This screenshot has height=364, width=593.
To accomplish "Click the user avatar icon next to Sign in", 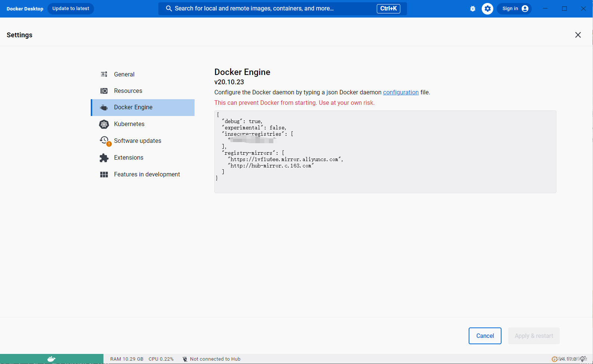I will (525, 9).
